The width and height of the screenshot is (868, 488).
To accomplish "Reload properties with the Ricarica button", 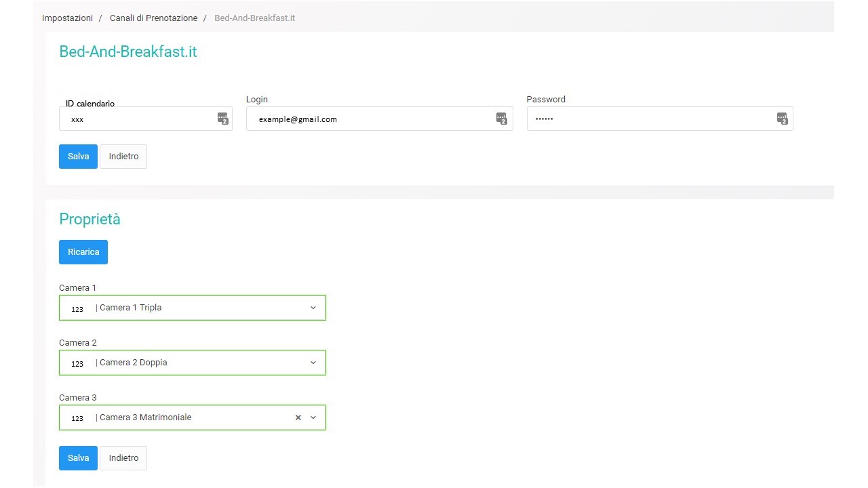I will [83, 252].
